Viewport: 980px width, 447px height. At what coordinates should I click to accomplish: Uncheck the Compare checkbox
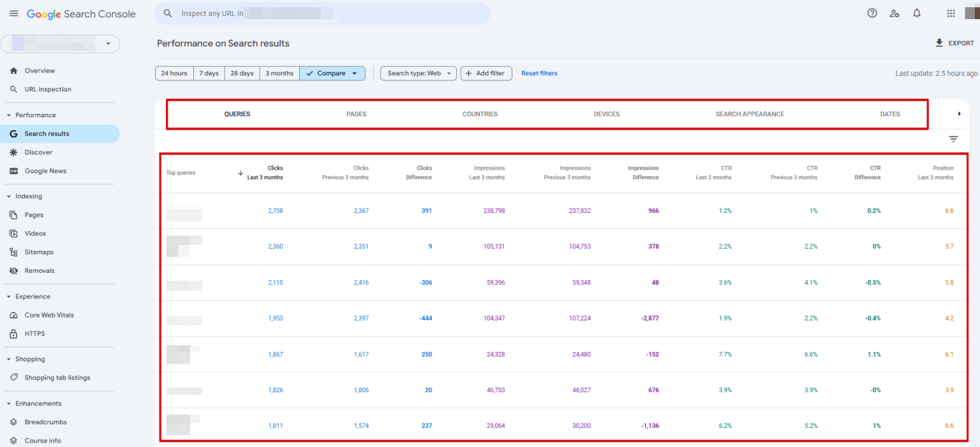[x=311, y=73]
